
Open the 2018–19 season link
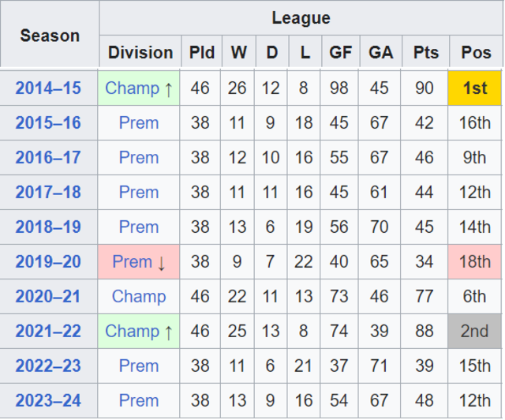point(48,227)
